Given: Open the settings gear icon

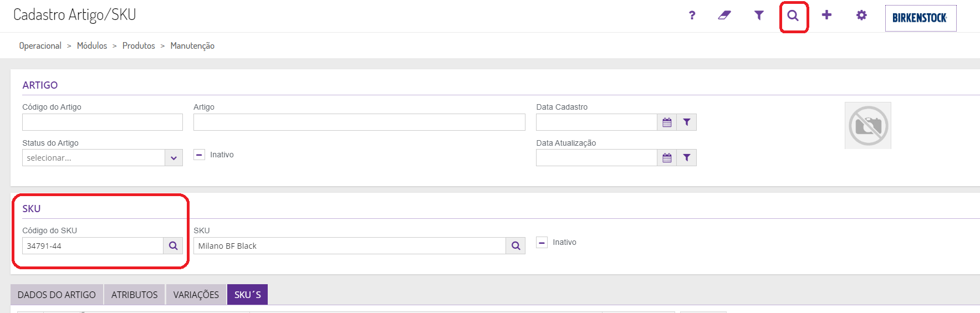Looking at the screenshot, I should pos(861,16).
